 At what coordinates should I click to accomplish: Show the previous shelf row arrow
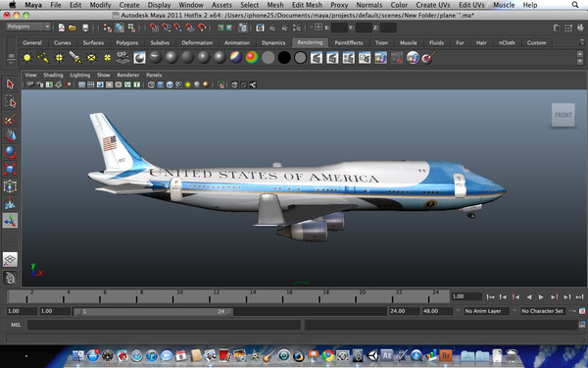(x=580, y=54)
